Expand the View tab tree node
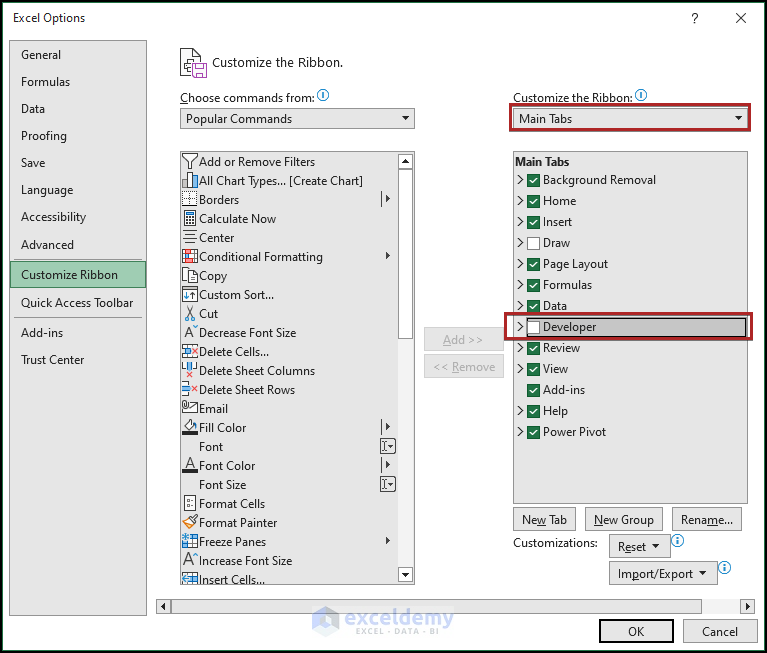 520,369
